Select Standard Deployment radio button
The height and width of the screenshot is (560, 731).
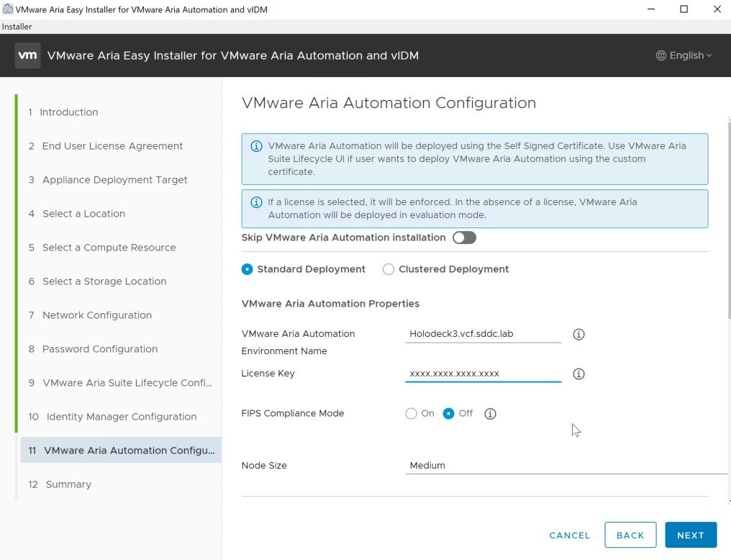[247, 269]
